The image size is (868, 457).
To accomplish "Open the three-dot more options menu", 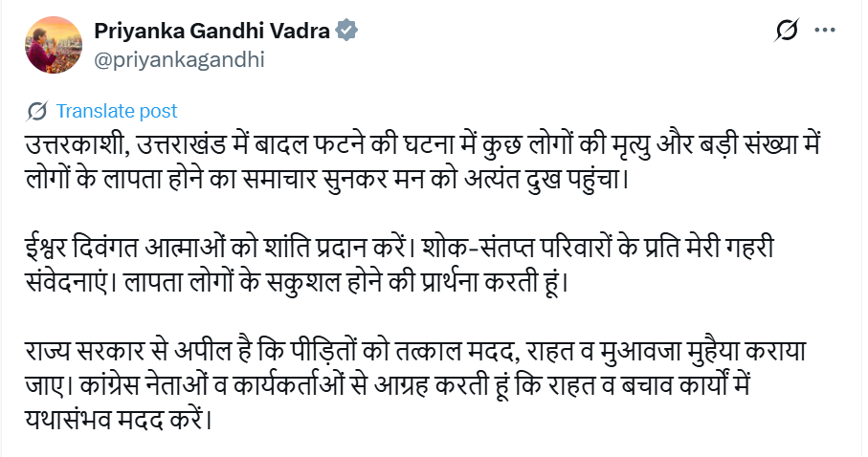I will 826,33.
